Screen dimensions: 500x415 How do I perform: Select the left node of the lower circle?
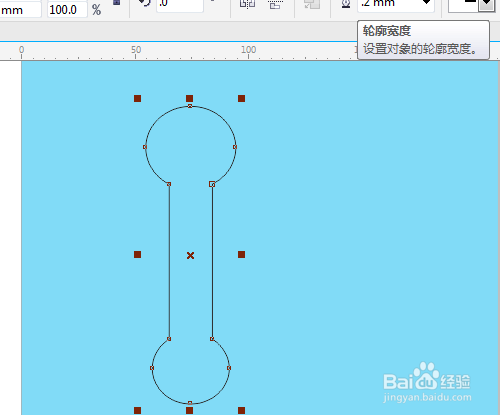(x=152, y=368)
